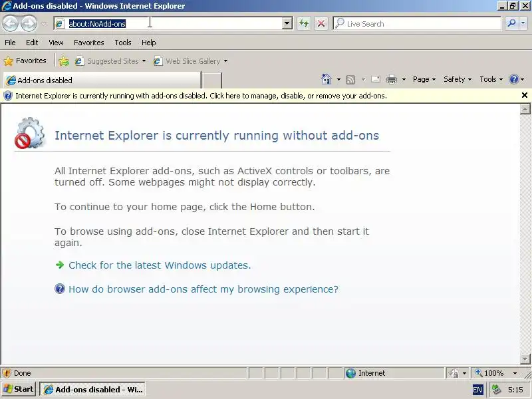The height and width of the screenshot is (399, 532).
Task: Open the View menu
Action: [x=56, y=43]
